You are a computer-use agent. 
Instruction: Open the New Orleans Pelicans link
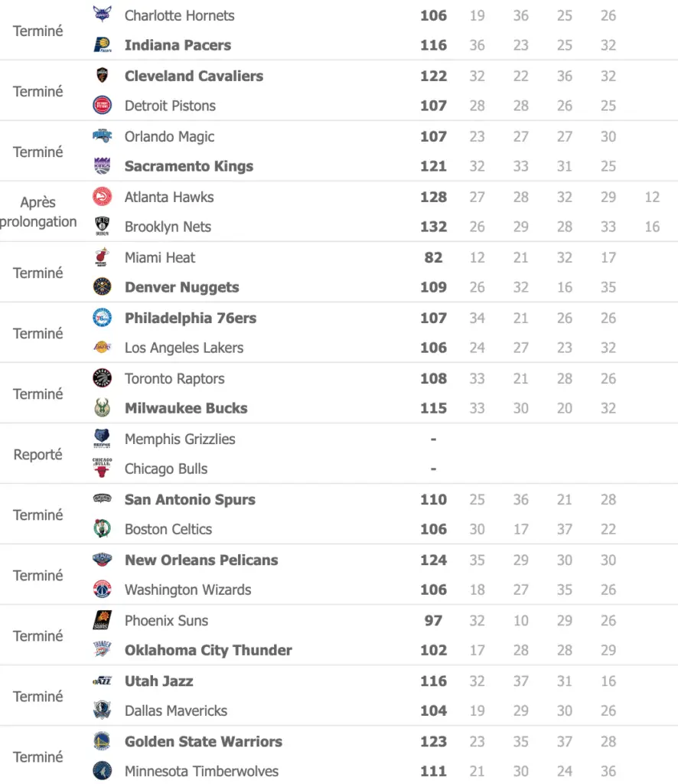point(201,560)
